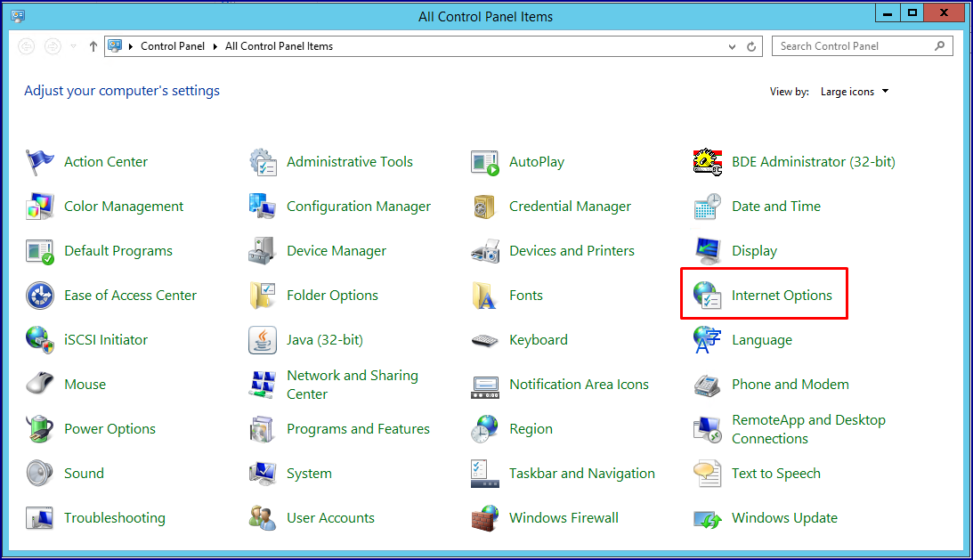Image resolution: width=973 pixels, height=560 pixels.
Task: Open the Date and Time calendar icon
Action: [x=708, y=207]
